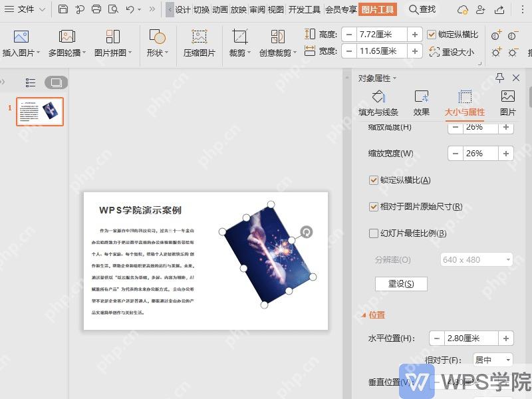The height and width of the screenshot is (399, 532).
Task: Click increase contrast icon
Action: [496, 35]
